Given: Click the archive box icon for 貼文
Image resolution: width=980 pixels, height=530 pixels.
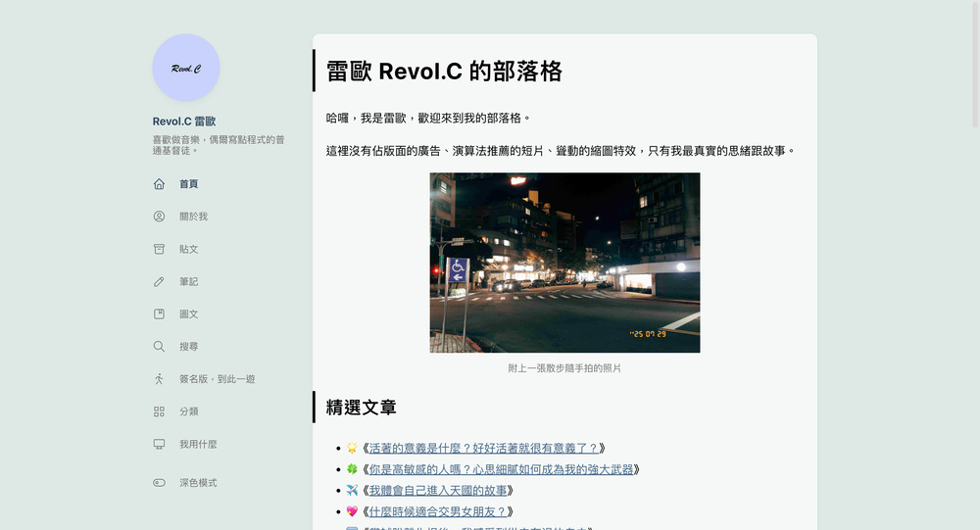Looking at the screenshot, I should [159, 249].
